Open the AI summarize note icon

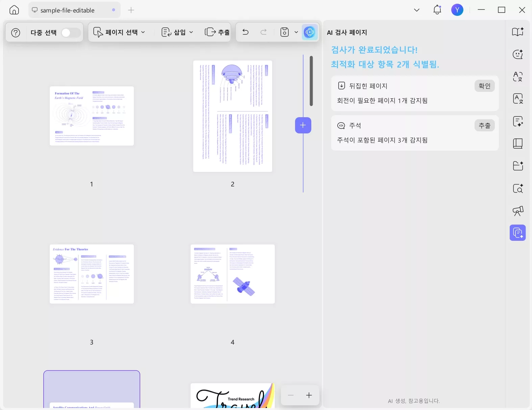(518, 121)
